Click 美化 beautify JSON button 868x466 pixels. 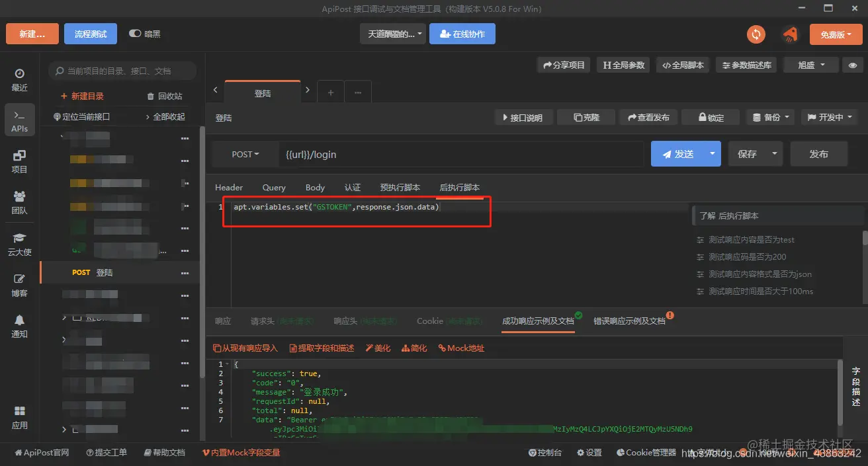tap(378, 348)
